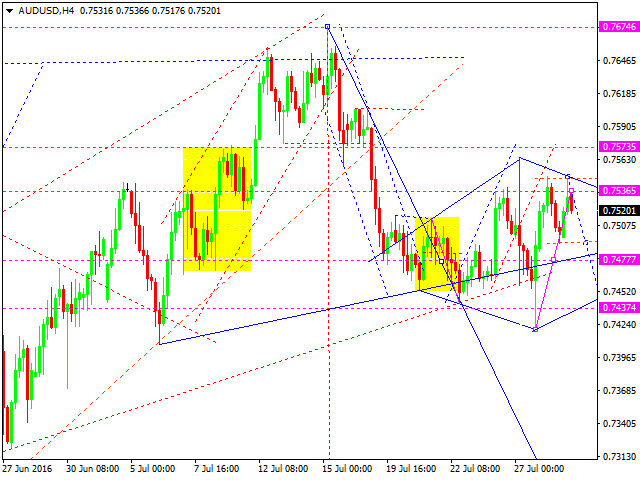
Task: Click the 0.75905 price scale value
Action: point(619,127)
